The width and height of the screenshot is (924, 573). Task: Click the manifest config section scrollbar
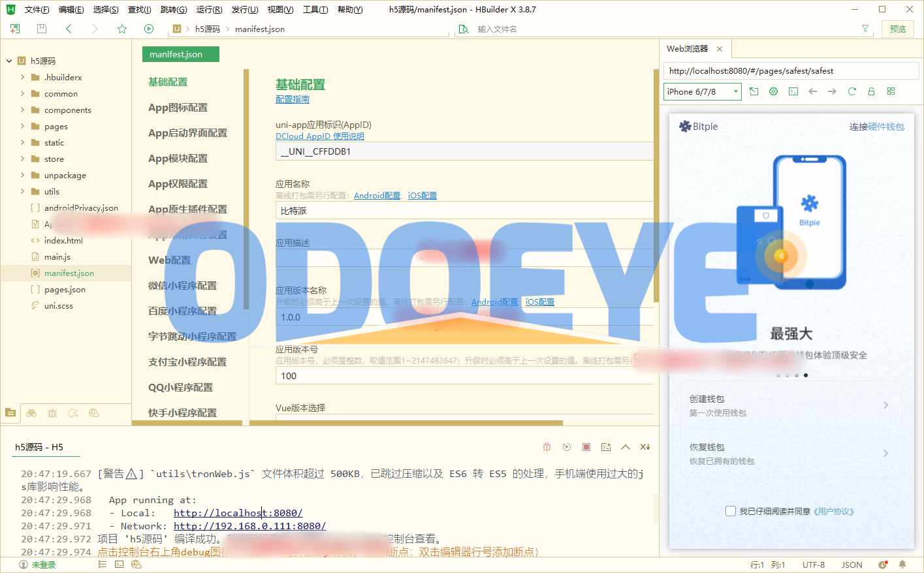click(246, 189)
